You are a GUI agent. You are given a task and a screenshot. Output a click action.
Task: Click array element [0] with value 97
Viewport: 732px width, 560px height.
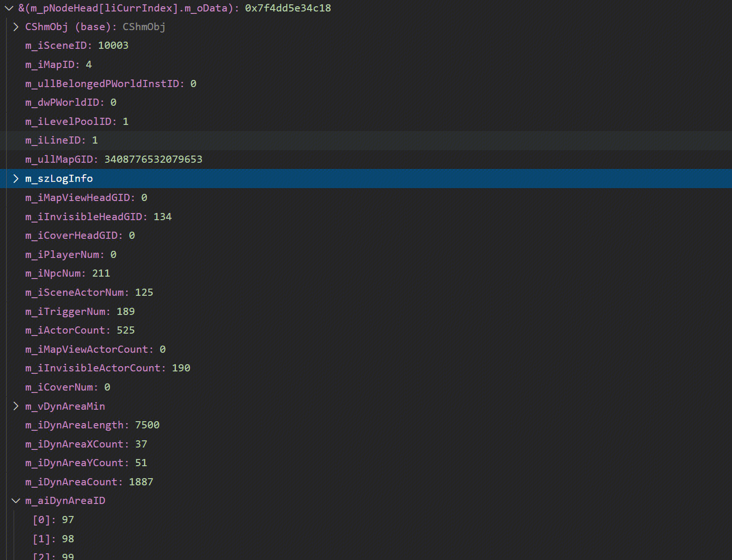(x=53, y=520)
